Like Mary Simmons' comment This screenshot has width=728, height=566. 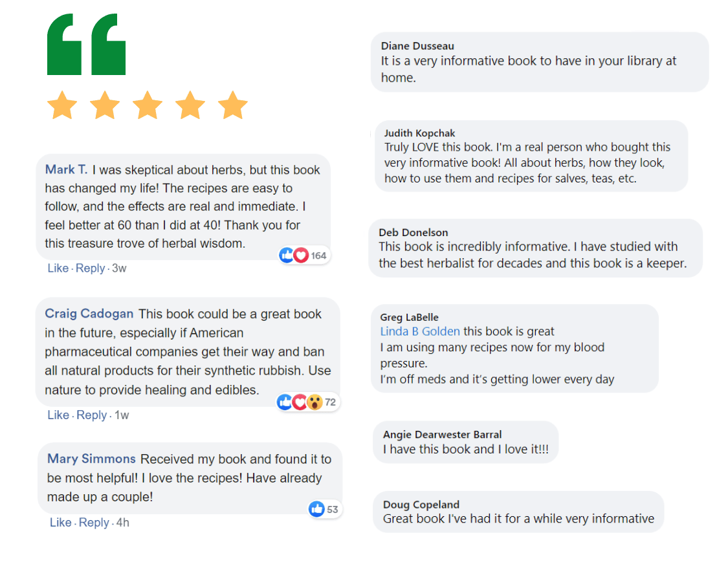(x=60, y=523)
